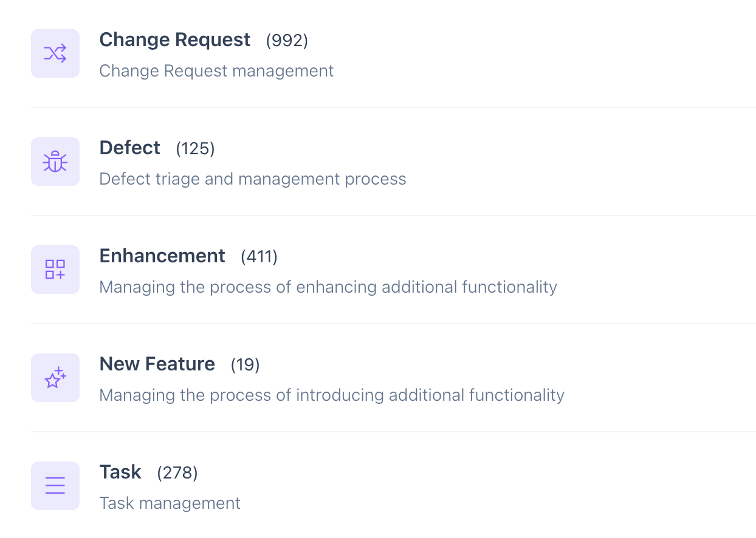756x538 pixels.
Task: Open the Defect title
Action: [x=129, y=148]
